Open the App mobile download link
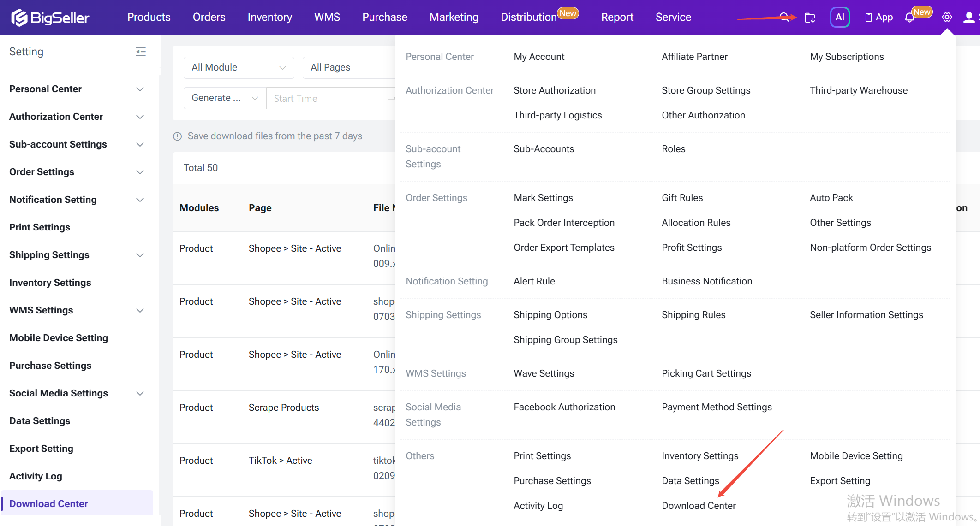This screenshot has height=526, width=980. coord(879,18)
